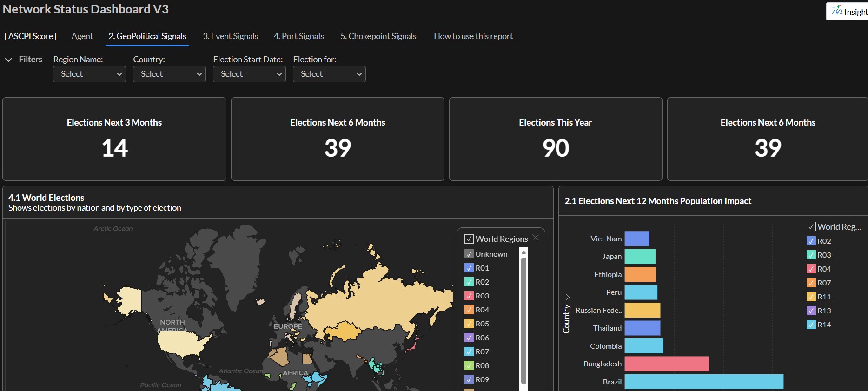Open the Country filter dropdown
868x391 pixels.
169,74
